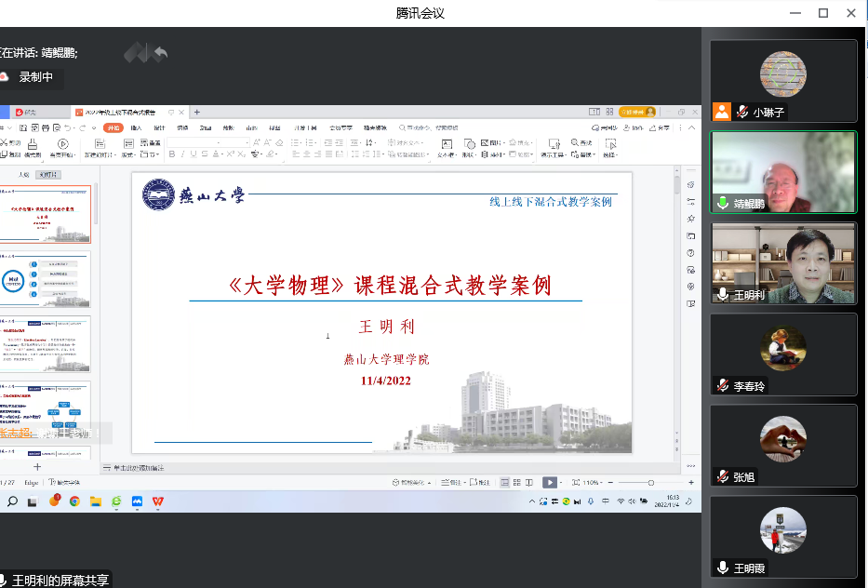Collapse the ribbon with chevron arrow

pos(694,127)
